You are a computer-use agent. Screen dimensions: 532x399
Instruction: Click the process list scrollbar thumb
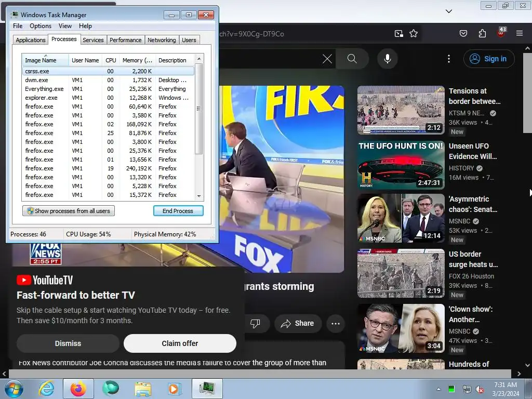pyautogui.click(x=199, y=109)
